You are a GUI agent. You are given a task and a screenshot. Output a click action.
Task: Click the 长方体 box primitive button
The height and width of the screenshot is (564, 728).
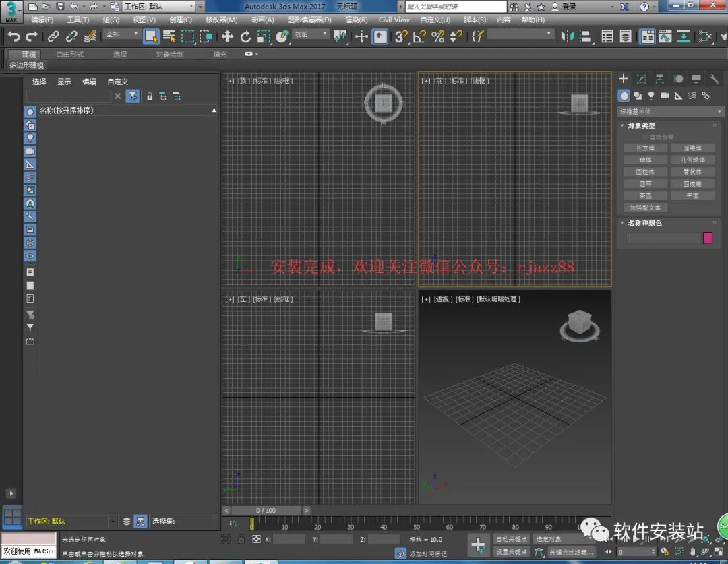tap(645, 148)
